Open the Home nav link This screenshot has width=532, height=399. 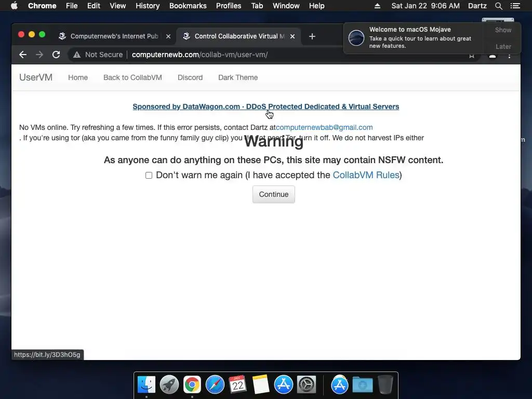[78, 77]
